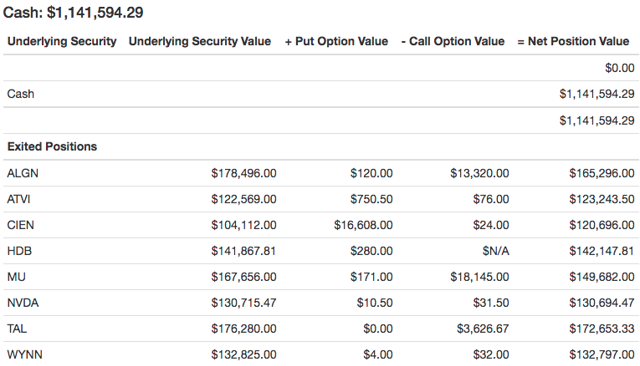Select the Cash row label
Screen dimensions: 640x366
coord(20,94)
